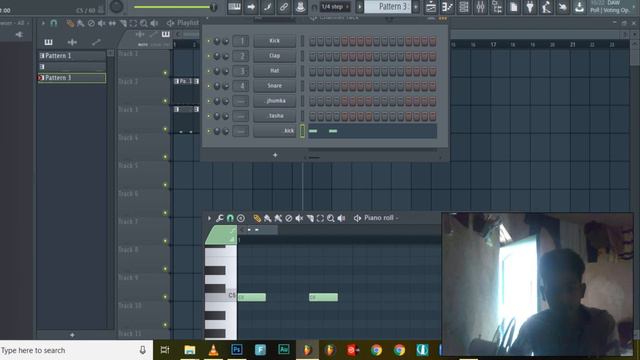640x360 pixels.
Task: Open mixer track selector number 1 for Kick
Action: tap(241, 41)
